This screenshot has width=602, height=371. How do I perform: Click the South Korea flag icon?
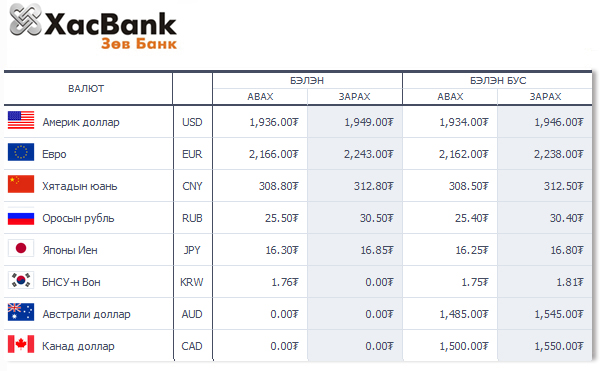tap(21, 280)
